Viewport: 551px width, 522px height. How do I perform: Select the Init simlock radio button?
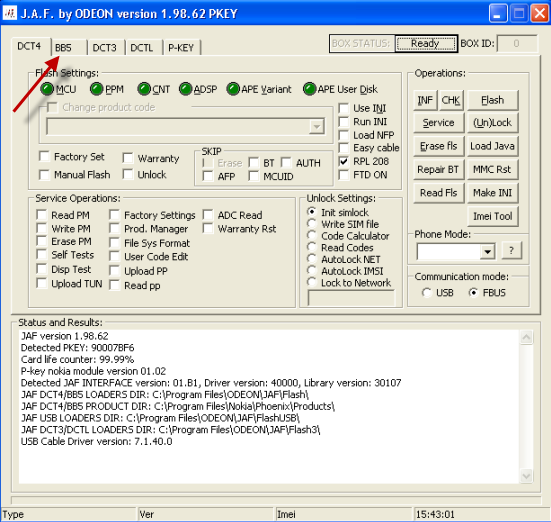point(311,212)
